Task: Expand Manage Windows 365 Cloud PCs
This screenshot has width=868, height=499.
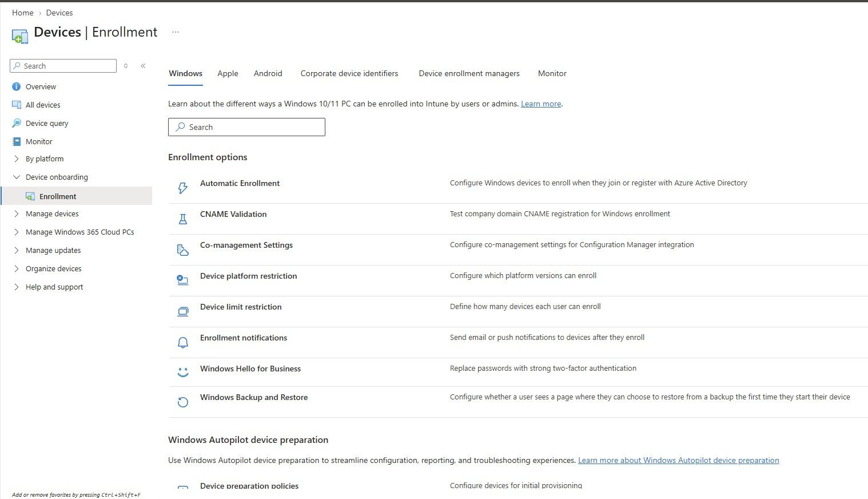Action: [x=17, y=232]
